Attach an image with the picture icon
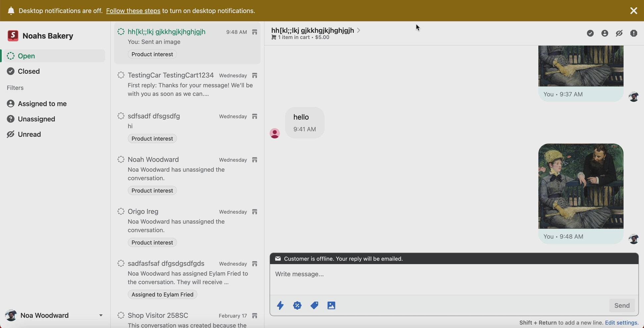This screenshot has height=328, width=644. point(331,305)
